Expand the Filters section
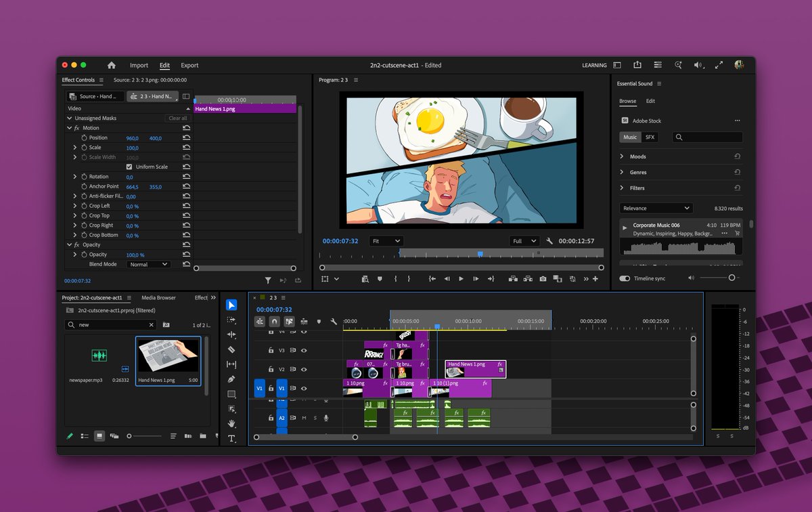This screenshot has width=812, height=512. click(622, 188)
